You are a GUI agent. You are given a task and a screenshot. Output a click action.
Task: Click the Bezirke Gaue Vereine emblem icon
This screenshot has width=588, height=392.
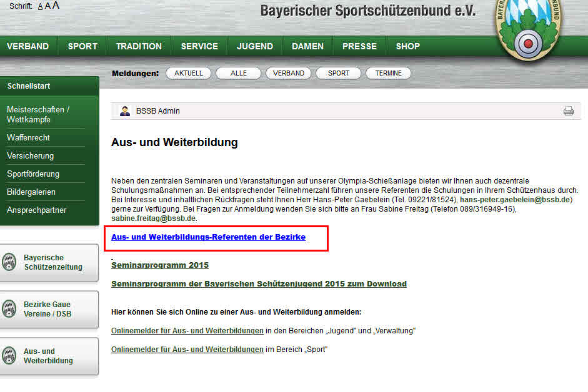click(x=9, y=309)
